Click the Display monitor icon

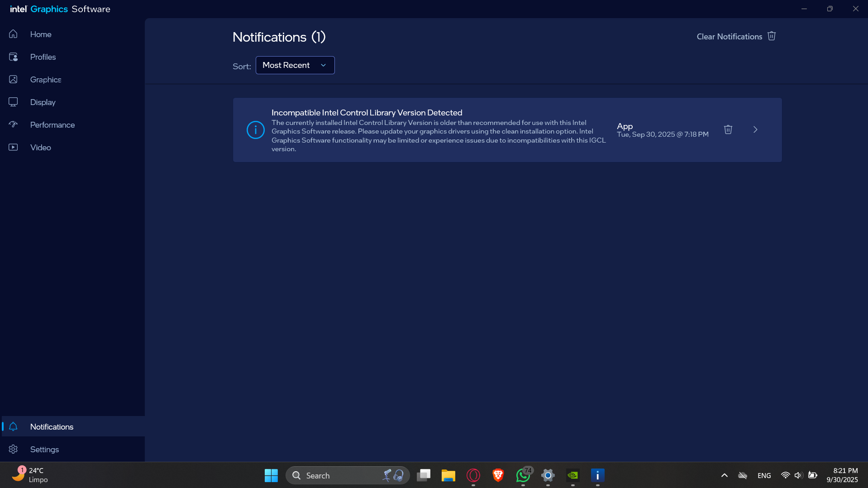(x=13, y=102)
